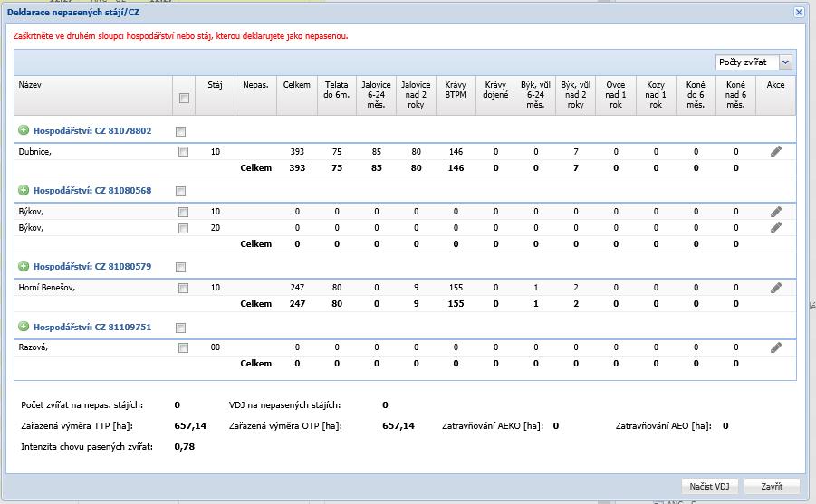Click the Zařazená výměra TTP value 657,14

click(190, 425)
